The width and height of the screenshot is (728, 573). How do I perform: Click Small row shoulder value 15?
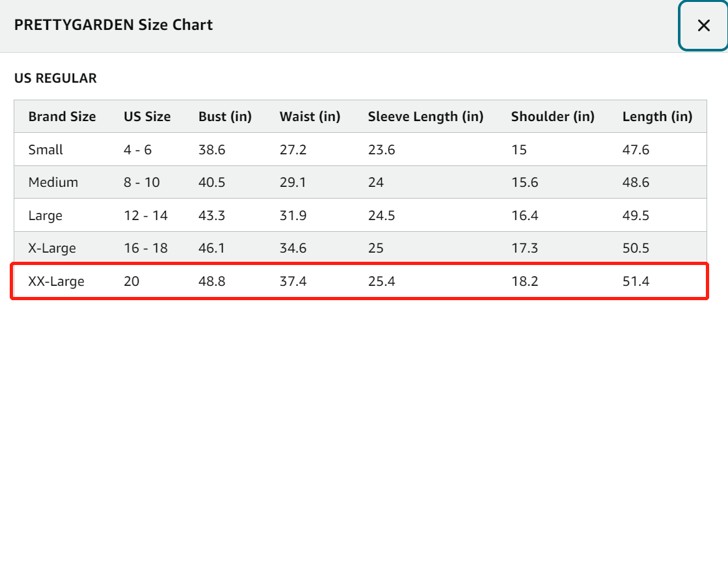(x=519, y=150)
